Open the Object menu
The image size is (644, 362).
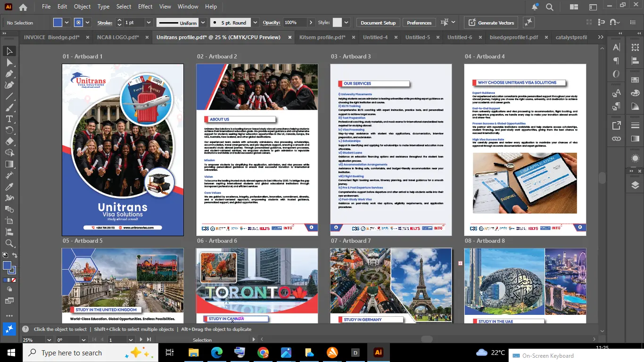coord(82,7)
